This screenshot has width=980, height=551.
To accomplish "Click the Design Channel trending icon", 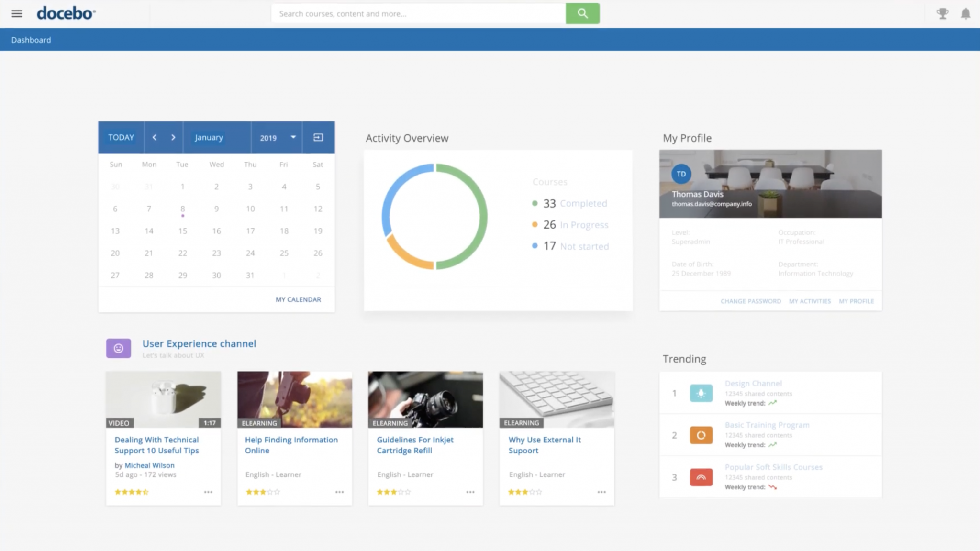I will point(701,393).
